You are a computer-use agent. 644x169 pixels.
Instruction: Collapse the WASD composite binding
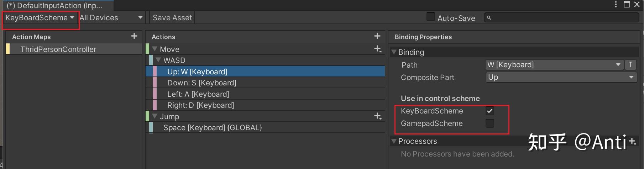pos(158,60)
